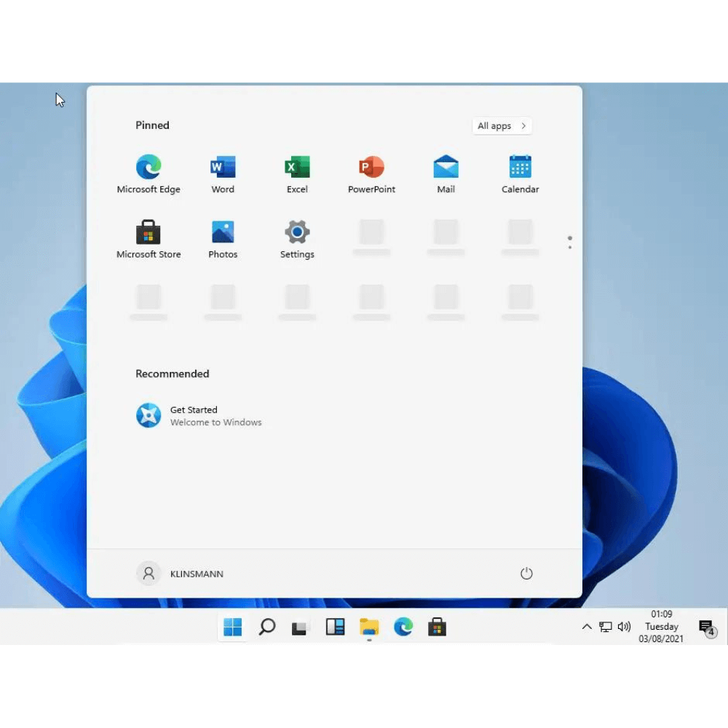728x728 pixels.
Task: Open taskbar Search
Action: click(267, 627)
